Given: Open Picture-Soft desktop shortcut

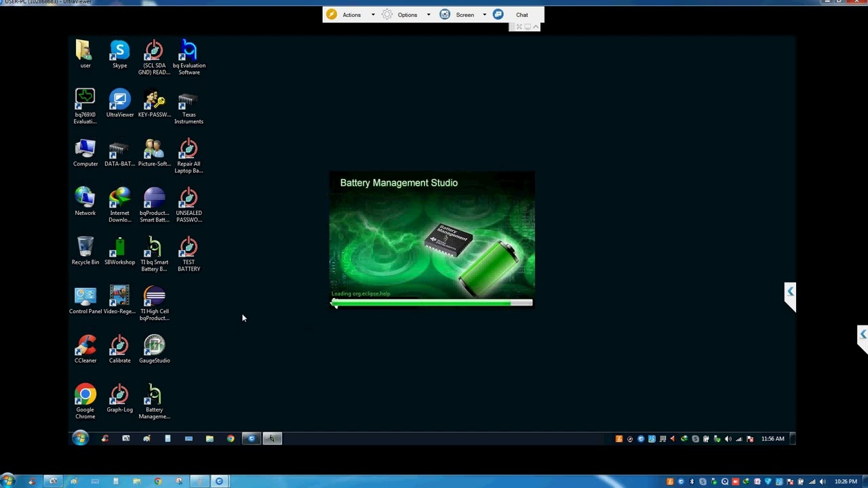Looking at the screenshot, I should [154, 152].
